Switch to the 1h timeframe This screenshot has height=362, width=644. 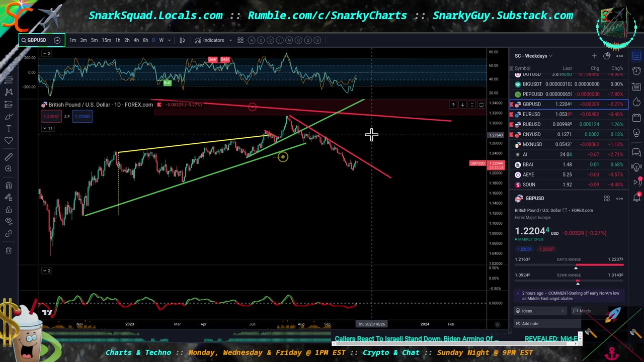(x=118, y=40)
